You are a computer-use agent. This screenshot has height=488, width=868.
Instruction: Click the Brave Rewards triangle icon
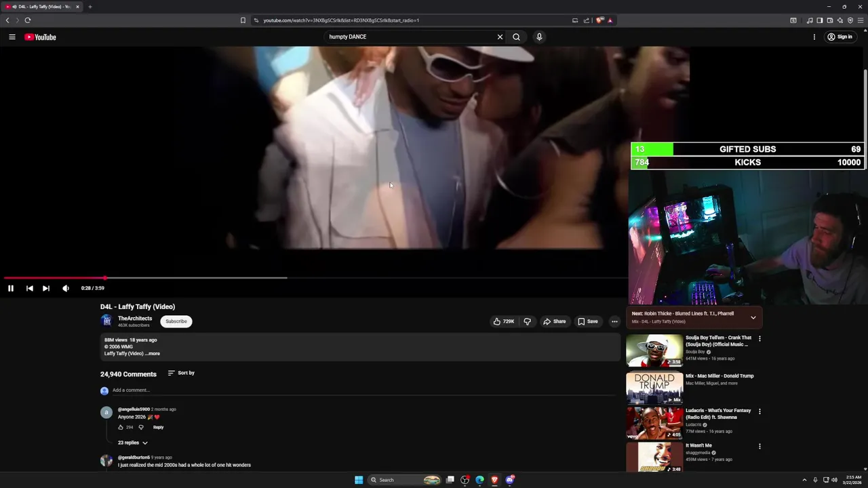pos(610,20)
